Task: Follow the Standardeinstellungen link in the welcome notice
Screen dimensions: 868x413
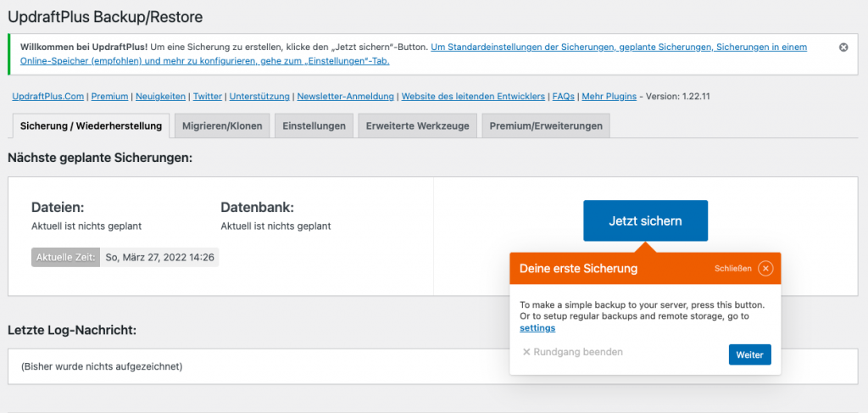Action: click(x=414, y=54)
